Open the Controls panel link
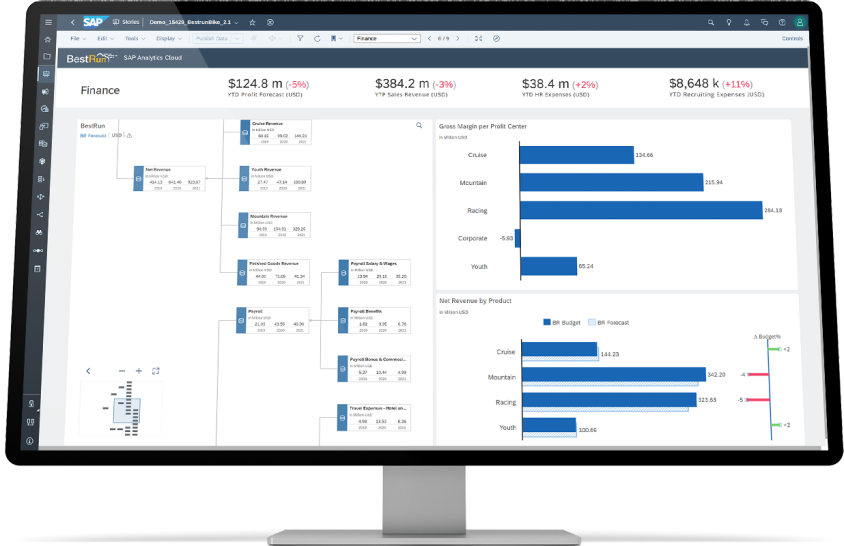 click(792, 38)
